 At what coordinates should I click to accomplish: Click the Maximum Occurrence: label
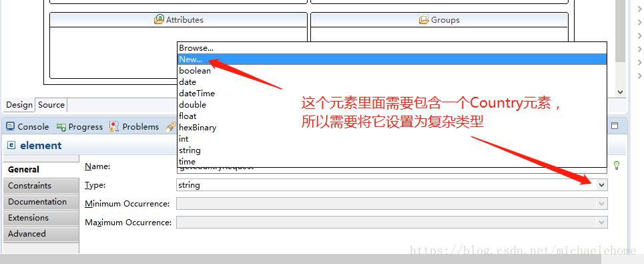128,223
